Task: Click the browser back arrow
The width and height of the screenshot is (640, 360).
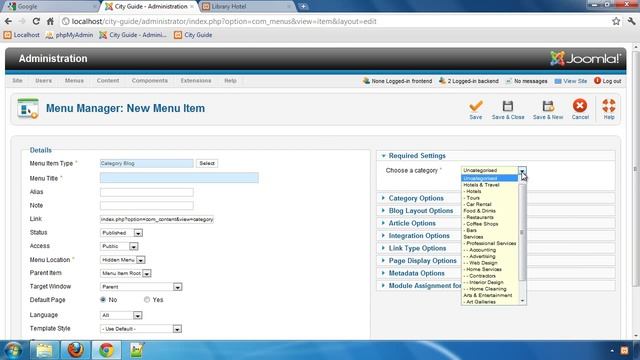Action: [9, 21]
